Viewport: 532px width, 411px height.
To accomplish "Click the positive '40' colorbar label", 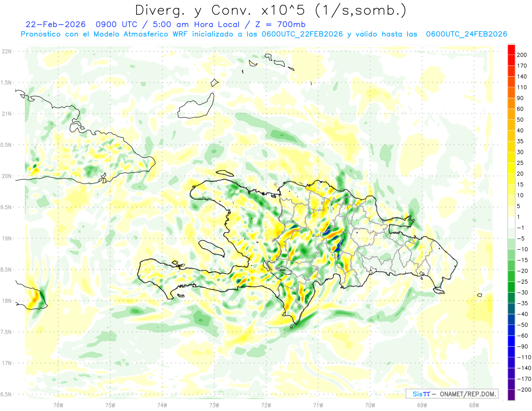I will 520,130.
